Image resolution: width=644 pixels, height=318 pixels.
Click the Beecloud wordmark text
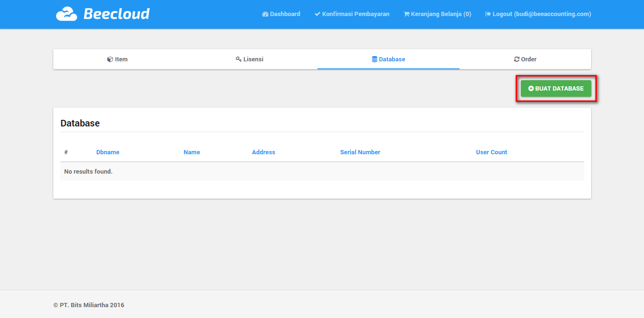pyautogui.click(x=117, y=14)
